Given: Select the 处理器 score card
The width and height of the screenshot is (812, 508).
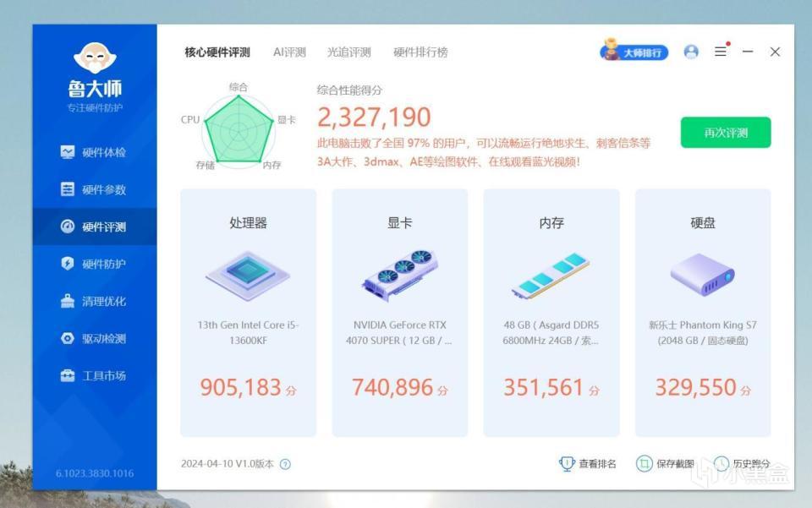Looking at the screenshot, I should 248,313.
